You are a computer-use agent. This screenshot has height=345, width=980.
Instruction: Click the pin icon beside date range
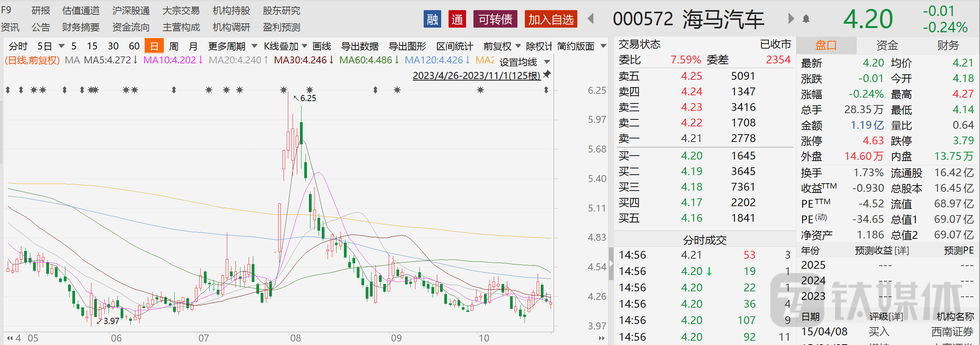(547, 74)
